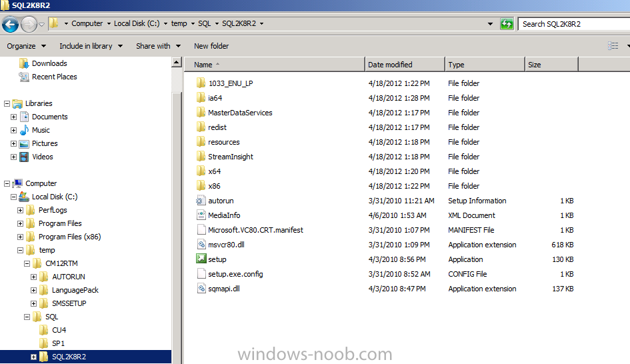Select the MediaInfo XML document icon
Viewport: 630px width, 364px height.
click(x=201, y=215)
